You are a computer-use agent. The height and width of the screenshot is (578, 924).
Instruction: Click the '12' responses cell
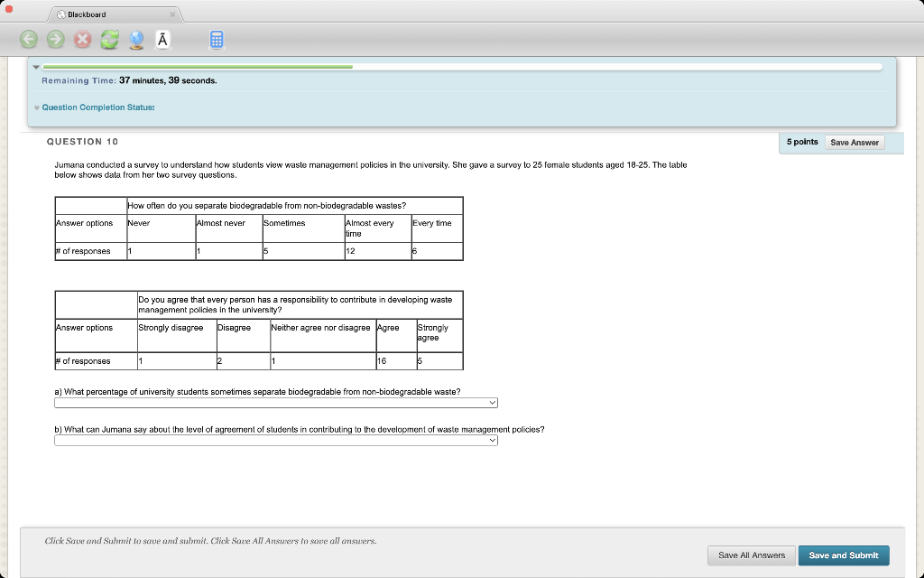378,251
